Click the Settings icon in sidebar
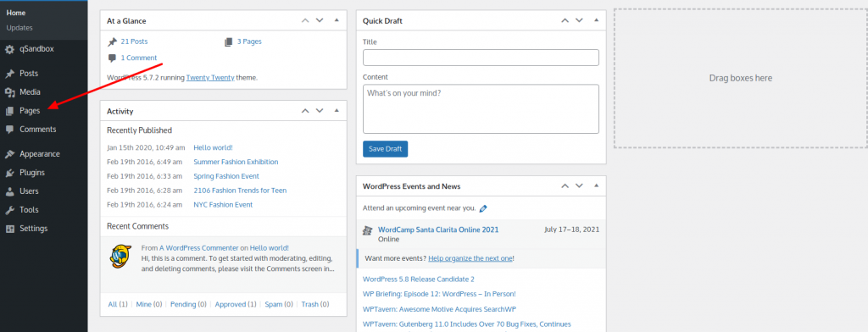868x332 pixels. (x=9, y=229)
